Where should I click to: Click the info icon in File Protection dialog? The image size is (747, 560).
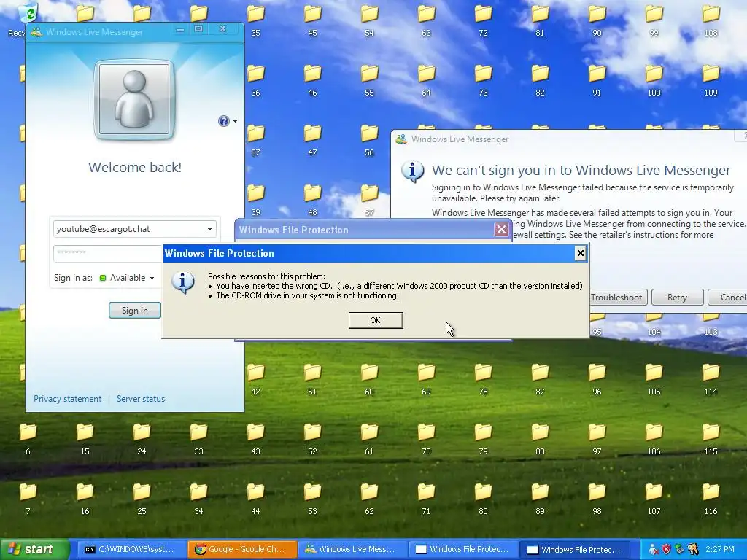(183, 282)
